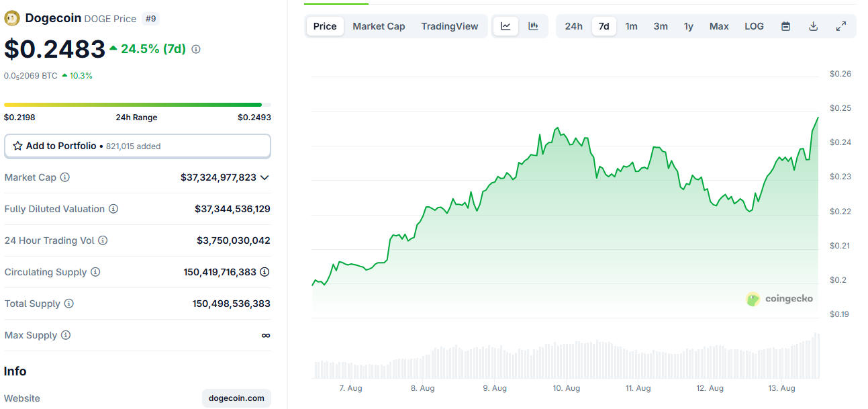Open the 24 Hour Trading Vol tooltip
Image resolution: width=868 pixels, height=409 pixels.
[103, 240]
